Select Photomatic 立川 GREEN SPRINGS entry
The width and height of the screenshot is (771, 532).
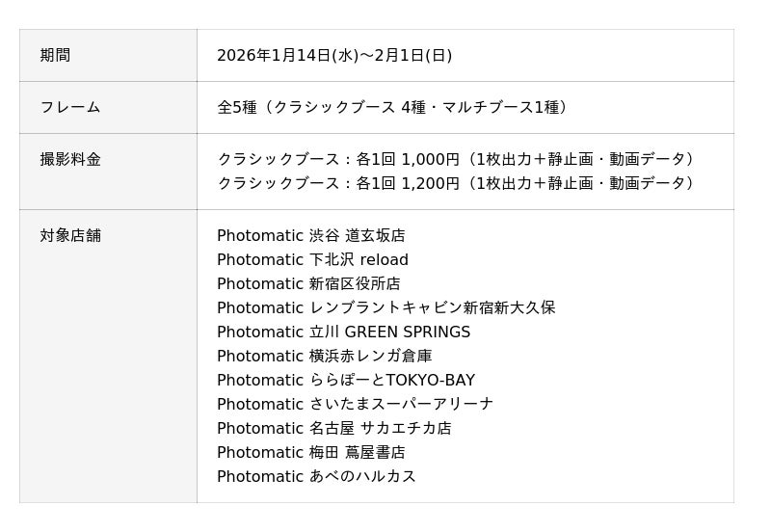click(x=343, y=332)
